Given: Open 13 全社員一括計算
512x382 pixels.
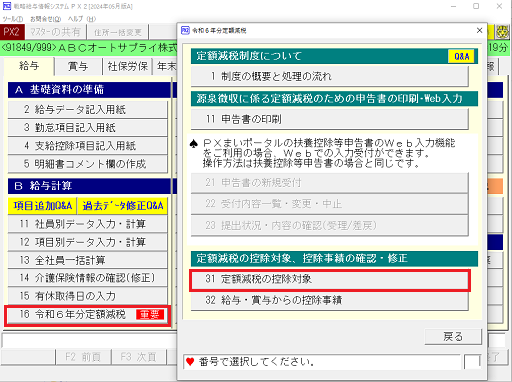Looking at the screenshot, I should point(87,260).
